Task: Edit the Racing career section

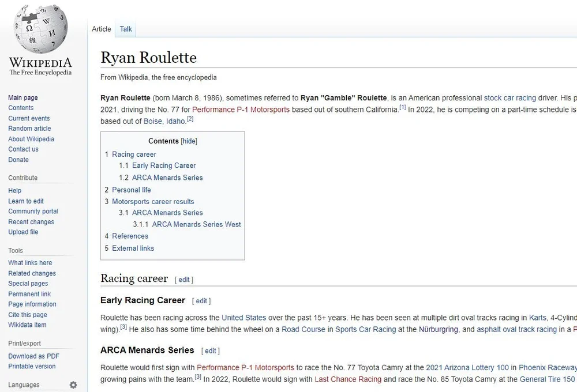Action: (x=183, y=279)
